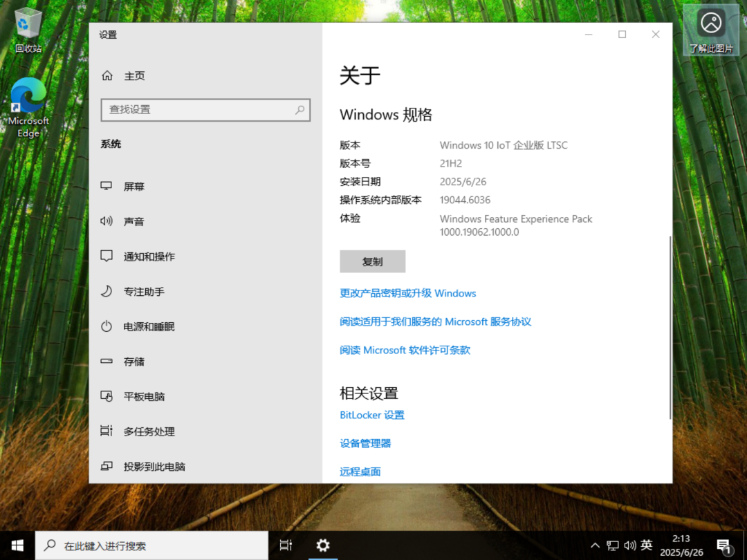Click the search magnifier in 查找设置 box
Screen dimensions: 747x560
(299, 110)
